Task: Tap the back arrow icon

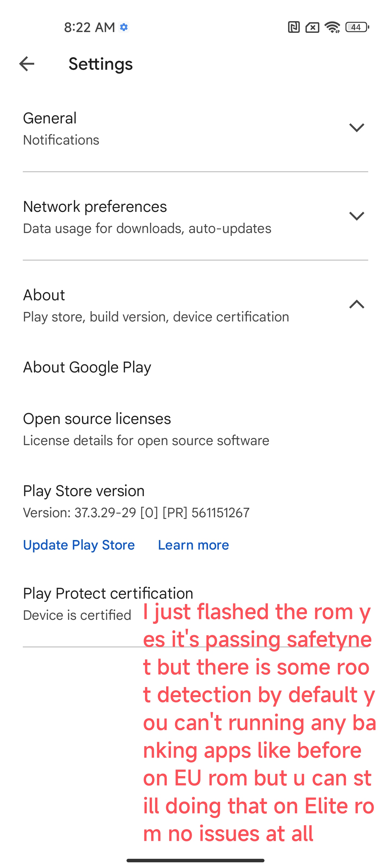Action: coord(27,64)
